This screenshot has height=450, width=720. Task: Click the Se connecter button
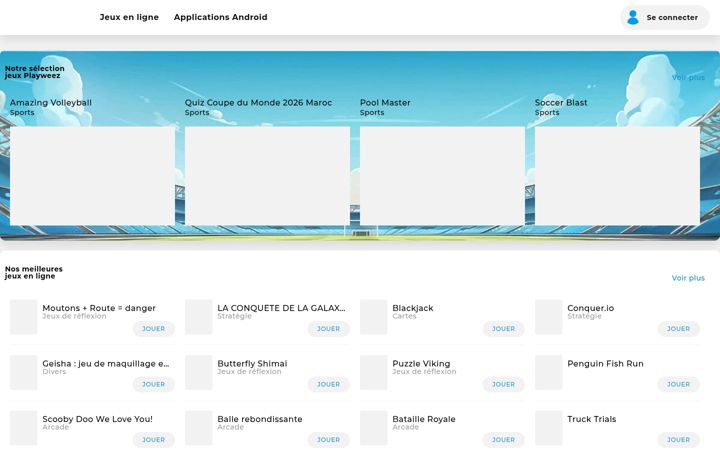tap(664, 17)
